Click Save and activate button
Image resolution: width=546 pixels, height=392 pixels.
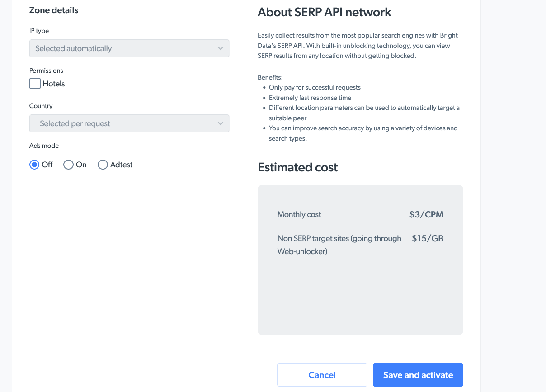(x=418, y=375)
